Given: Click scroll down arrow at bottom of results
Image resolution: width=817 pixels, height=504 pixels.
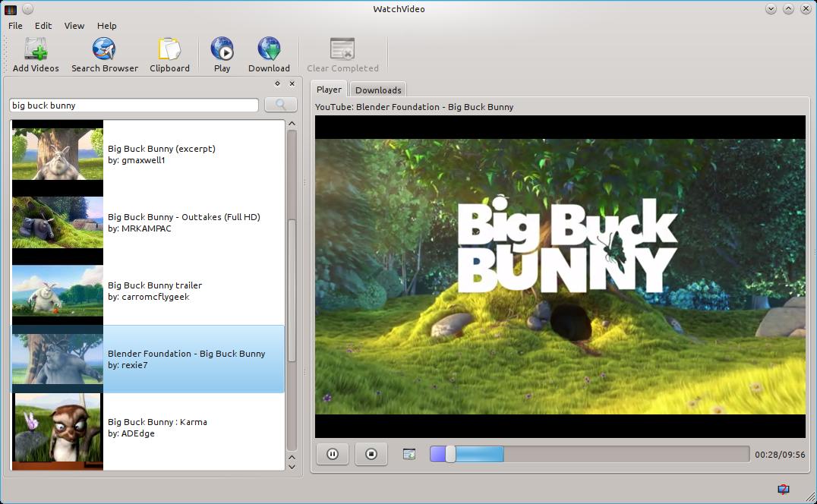Looking at the screenshot, I should coord(292,467).
